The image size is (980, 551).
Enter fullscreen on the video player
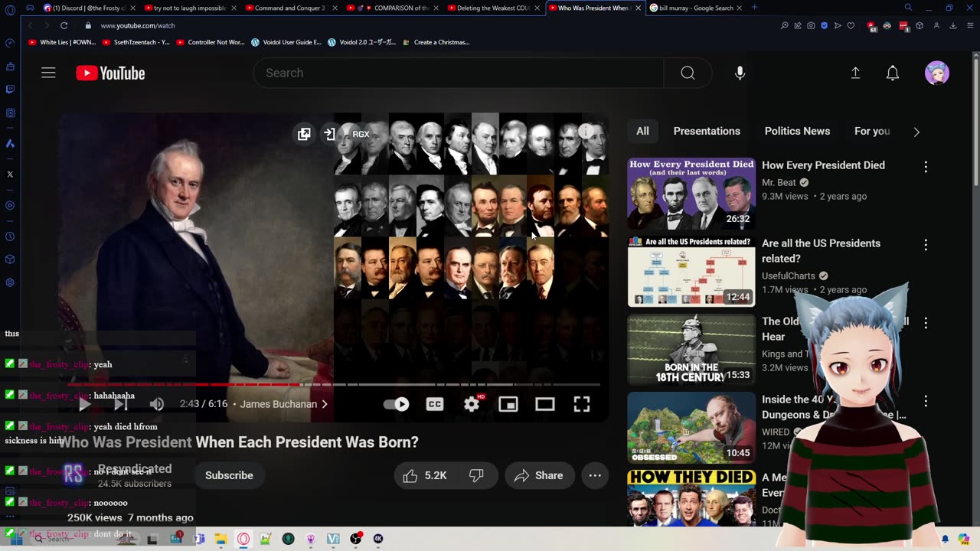click(x=582, y=404)
